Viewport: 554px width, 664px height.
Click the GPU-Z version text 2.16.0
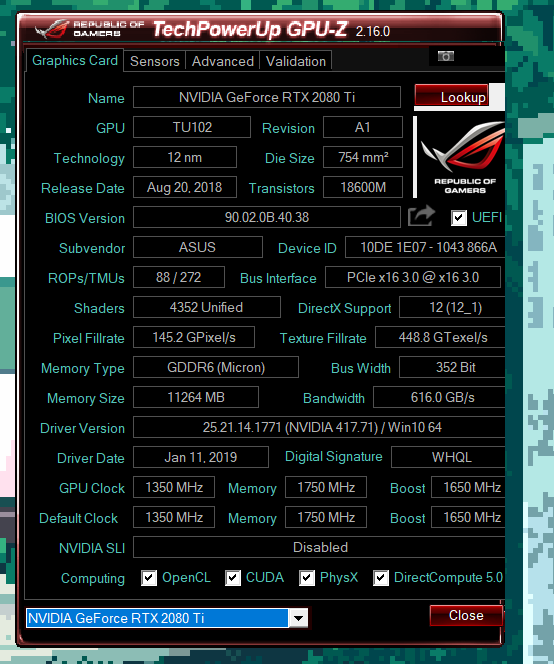(x=373, y=31)
